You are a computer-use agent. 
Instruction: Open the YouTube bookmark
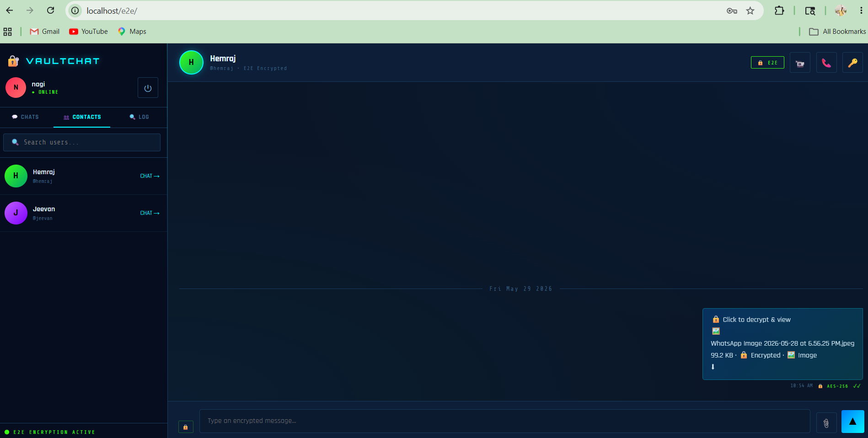pos(88,32)
